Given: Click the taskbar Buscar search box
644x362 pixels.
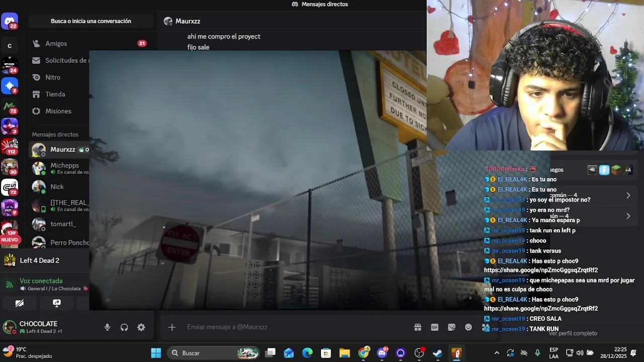Looking at the screenshot, I should coord(213,353).
